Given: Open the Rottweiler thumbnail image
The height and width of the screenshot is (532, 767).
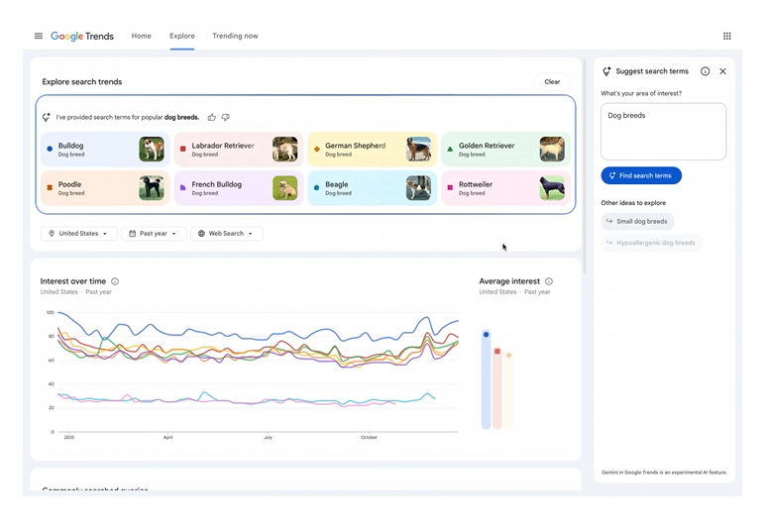Looking at the screenshot, I should (x=552, y=188).
